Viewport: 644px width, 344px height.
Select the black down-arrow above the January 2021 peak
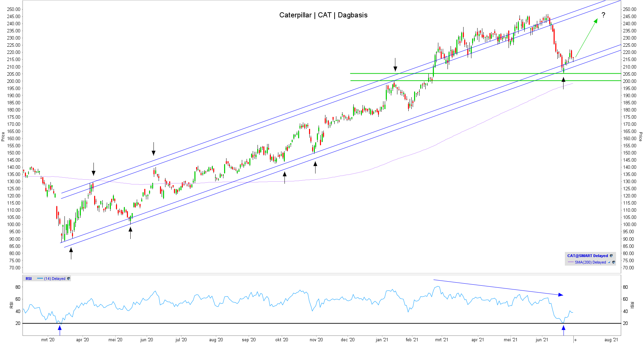coord(395,65)
